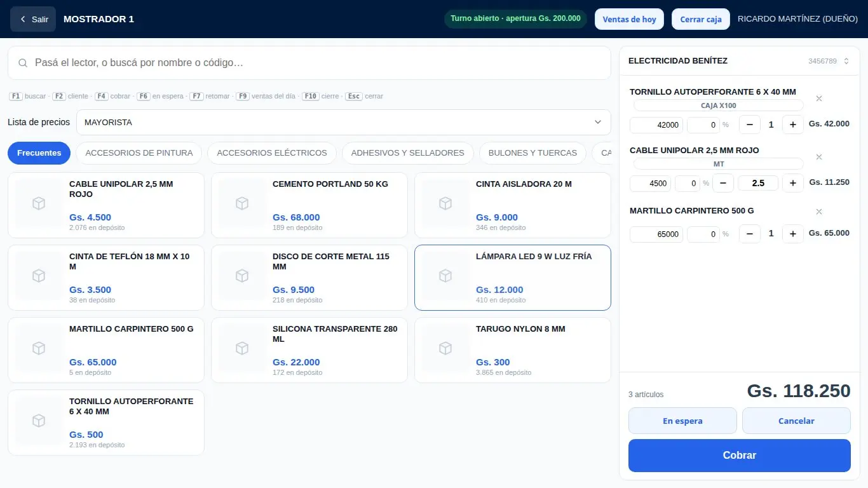Open the Lista de precios dropdown
The height and width of the screenshot is (488, 868).
pos(343,122)
